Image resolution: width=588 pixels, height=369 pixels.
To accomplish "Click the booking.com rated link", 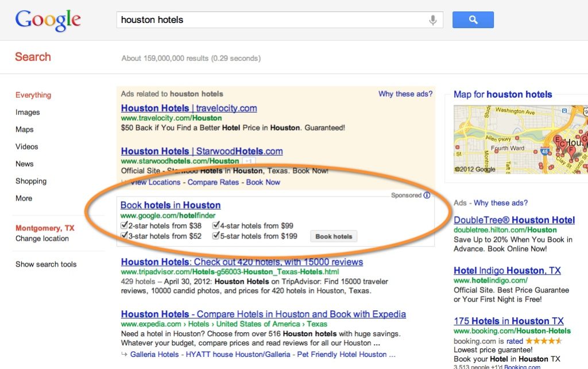I will [x=514, y=341].
